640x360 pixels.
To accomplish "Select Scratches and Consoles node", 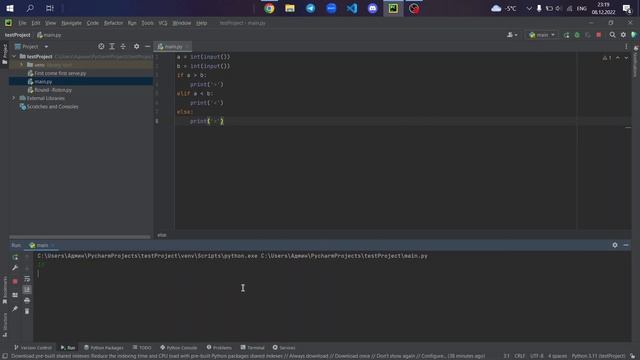I will [x=52, y=107].
